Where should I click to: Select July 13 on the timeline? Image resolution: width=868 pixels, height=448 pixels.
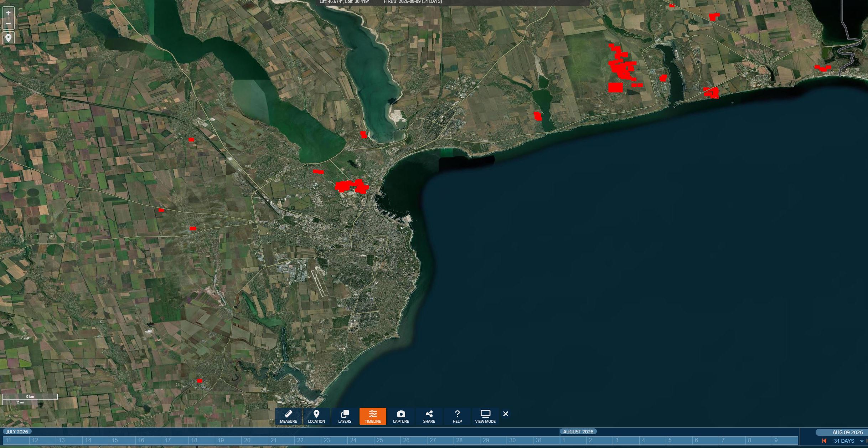point(69,441)
